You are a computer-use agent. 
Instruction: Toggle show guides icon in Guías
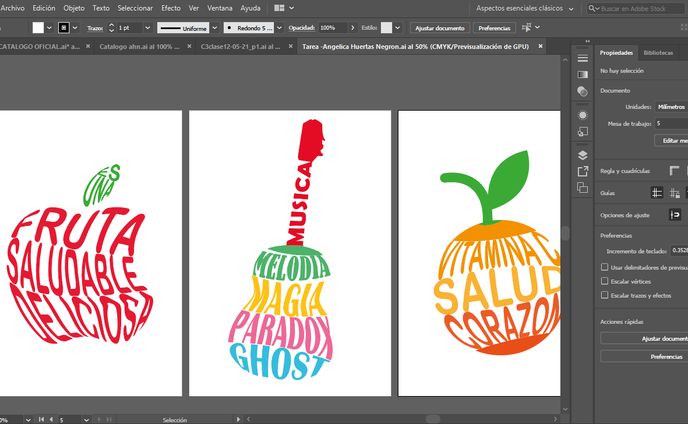657,192
